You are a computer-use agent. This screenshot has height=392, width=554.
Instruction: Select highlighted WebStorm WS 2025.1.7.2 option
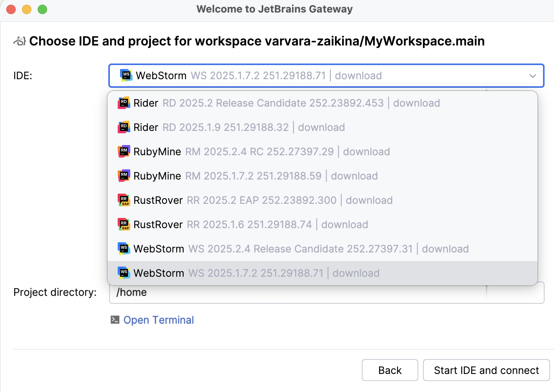(x=323, y=273)
